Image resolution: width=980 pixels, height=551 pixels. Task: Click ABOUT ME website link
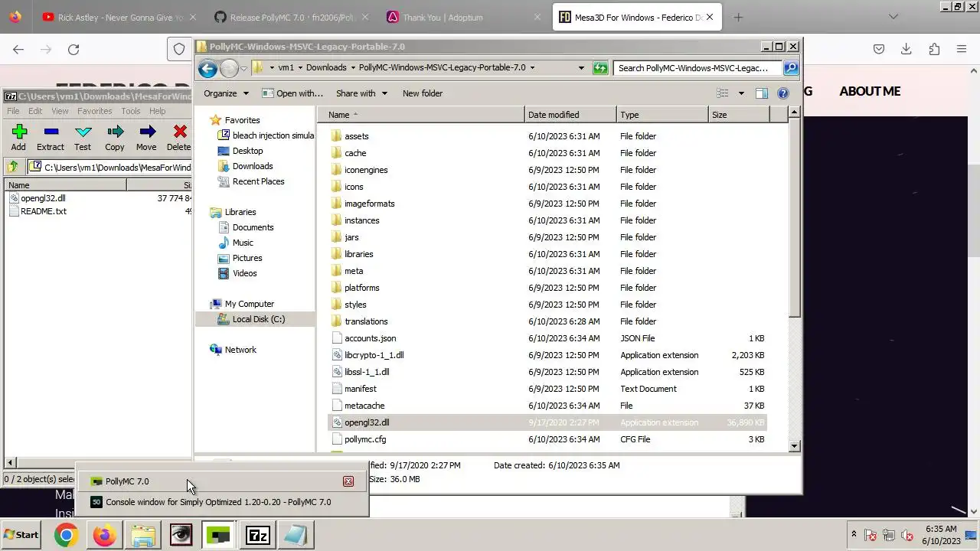click(870, 91)
